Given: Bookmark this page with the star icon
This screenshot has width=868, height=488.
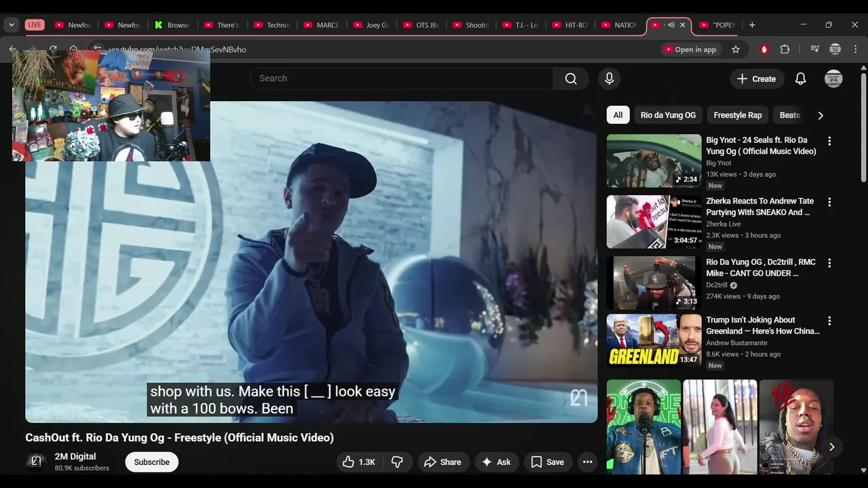Looking at the screenshot, I should tap(736, 49).
